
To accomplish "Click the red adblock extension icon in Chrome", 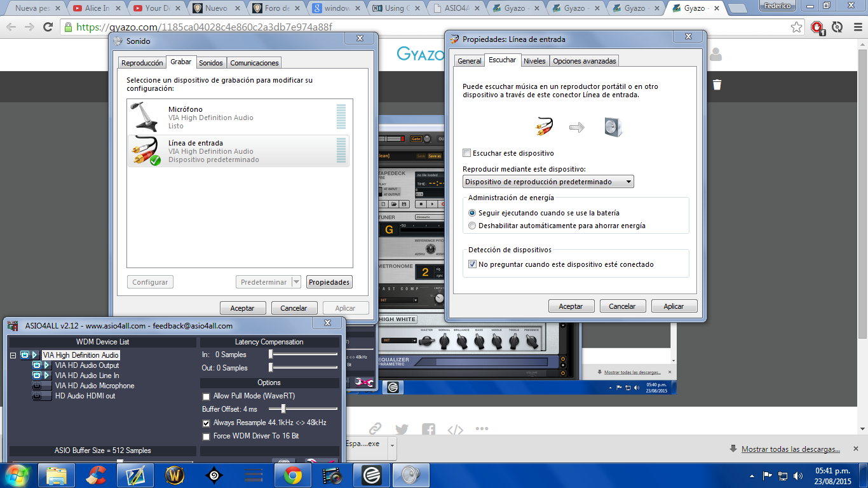I will pyautogui.click(x=818, y=28).
